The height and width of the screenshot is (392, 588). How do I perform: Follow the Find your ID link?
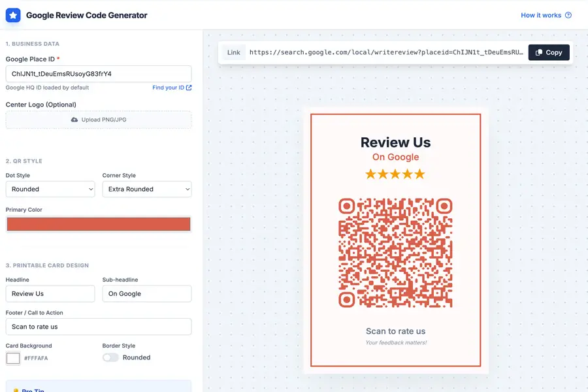coord(168,88)
